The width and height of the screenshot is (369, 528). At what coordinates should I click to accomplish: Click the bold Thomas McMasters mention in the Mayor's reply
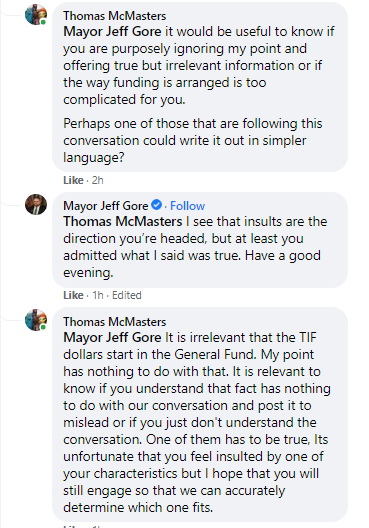point(123,221)
